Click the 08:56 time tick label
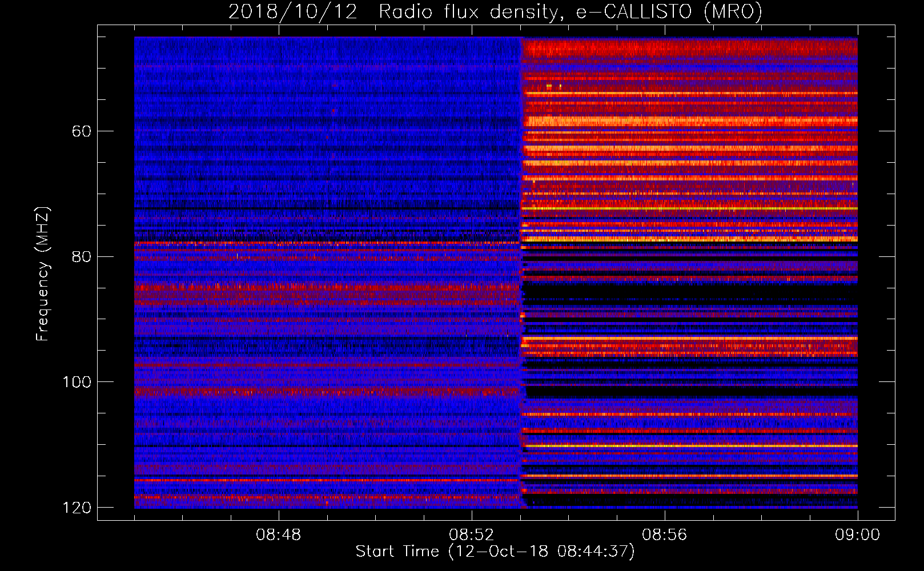 (x=665, y=535)
